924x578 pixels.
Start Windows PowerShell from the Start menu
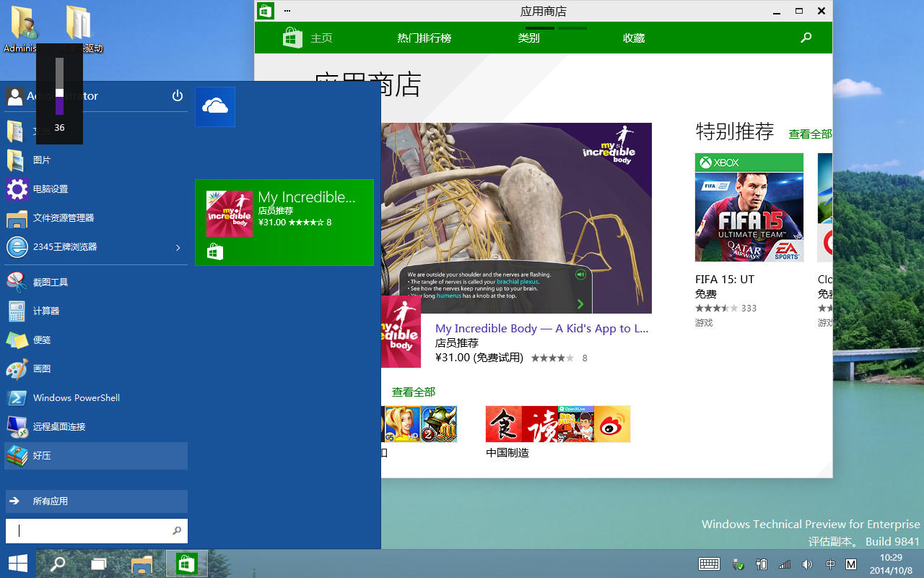pyautogui.click(x=96, y=397)
